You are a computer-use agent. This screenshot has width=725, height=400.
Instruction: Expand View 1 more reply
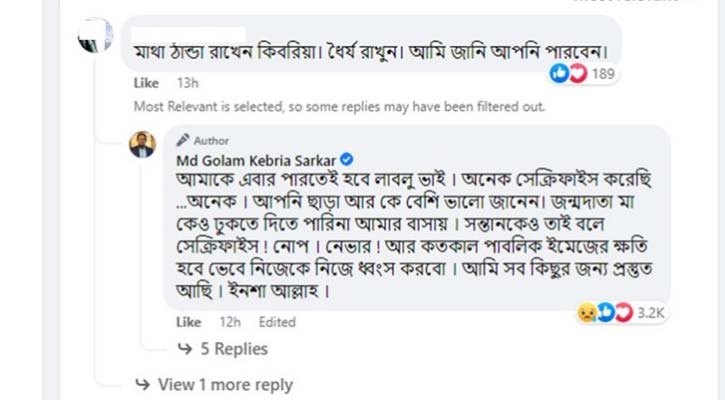tap(225, 384)
